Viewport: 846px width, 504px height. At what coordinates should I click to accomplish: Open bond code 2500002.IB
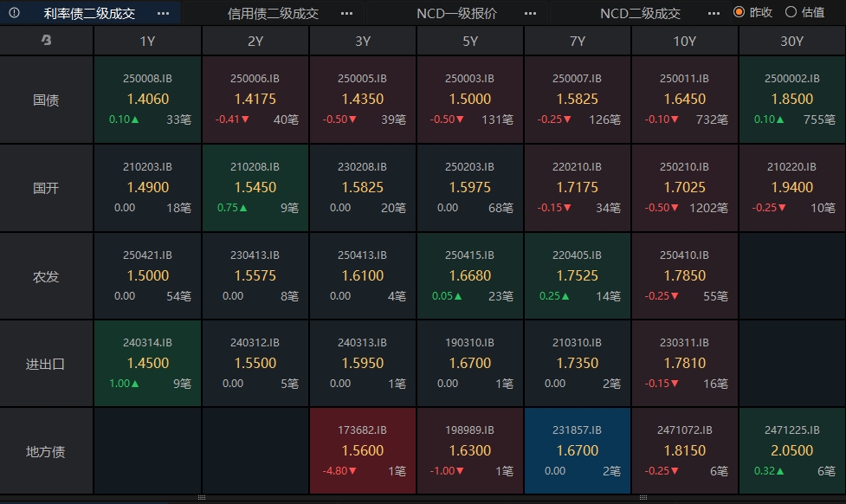click(x=792, y=78)
